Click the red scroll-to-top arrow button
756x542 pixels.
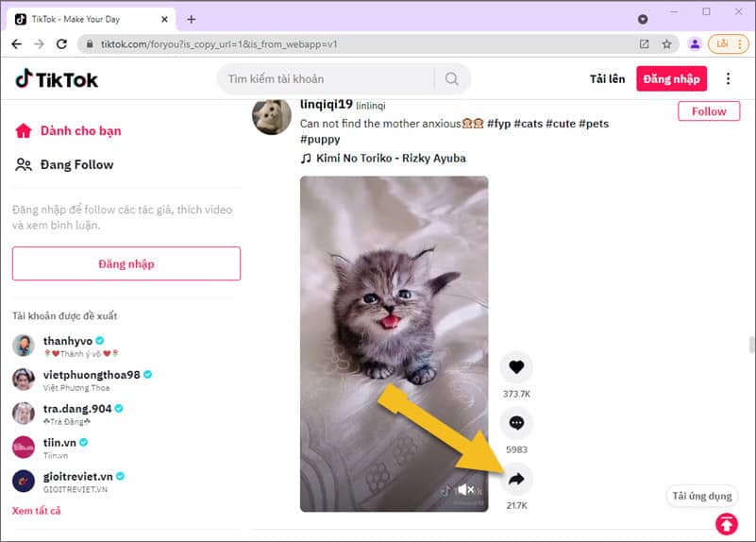[726, 523]
